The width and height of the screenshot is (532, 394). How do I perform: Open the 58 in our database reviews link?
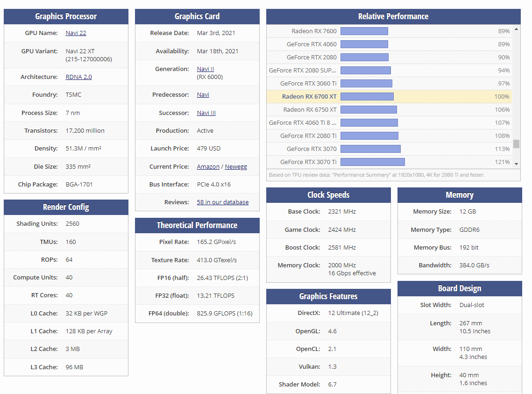pos(223,202)
